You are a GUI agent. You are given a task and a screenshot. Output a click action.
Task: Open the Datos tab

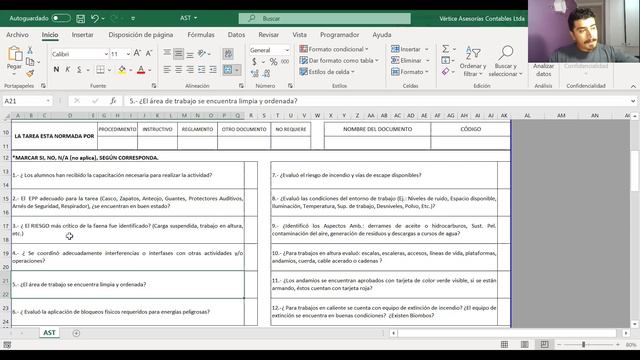(236, 35)
